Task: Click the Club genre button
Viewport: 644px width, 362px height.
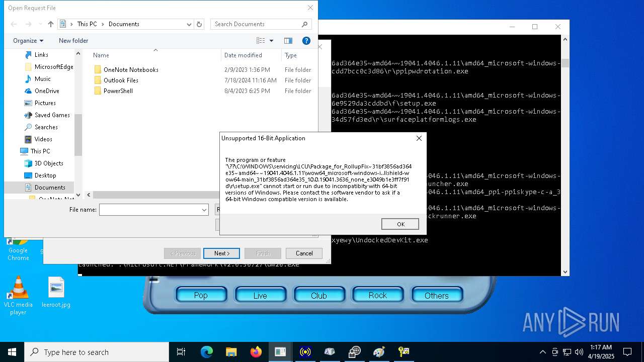Action: (x=319, y=296)
